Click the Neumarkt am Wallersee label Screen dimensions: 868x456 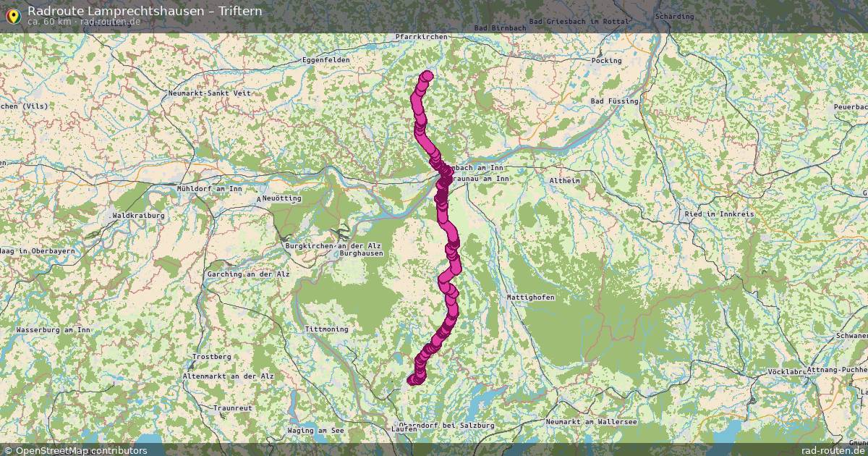592,421
